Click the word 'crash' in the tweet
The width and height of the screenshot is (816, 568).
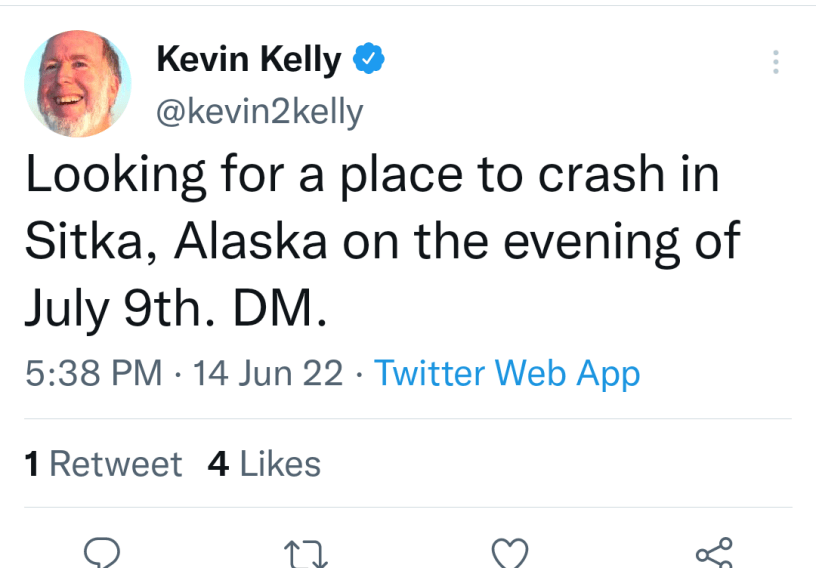tap(601, 175)
